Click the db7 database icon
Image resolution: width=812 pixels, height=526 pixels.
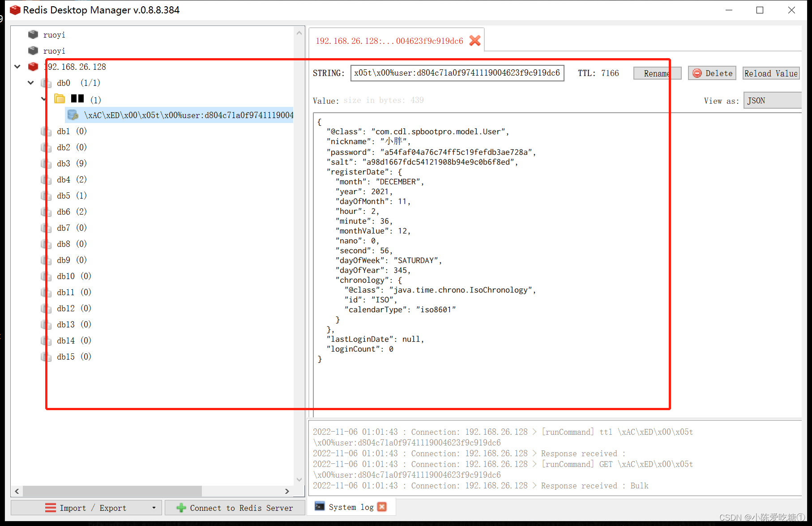coord(46,228)
